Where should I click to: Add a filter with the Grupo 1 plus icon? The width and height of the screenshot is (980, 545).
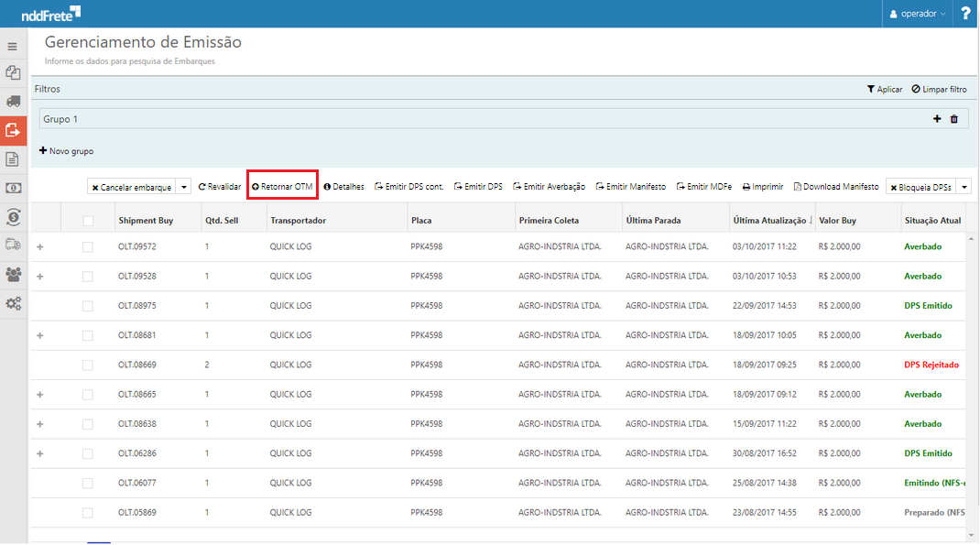pyautogui.click(x=937, y=119)
